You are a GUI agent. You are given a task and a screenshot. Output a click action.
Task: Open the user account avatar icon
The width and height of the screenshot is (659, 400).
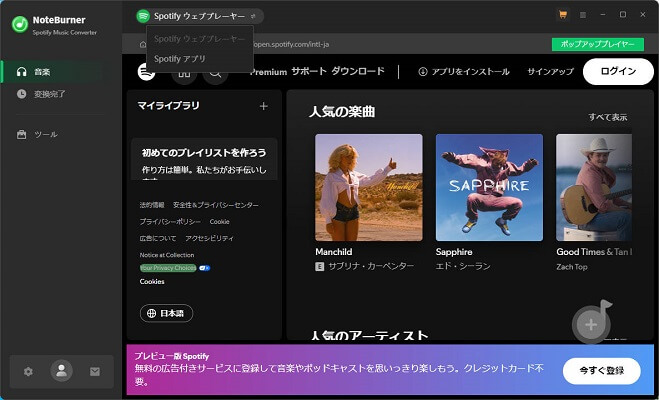tap(61, 371)
